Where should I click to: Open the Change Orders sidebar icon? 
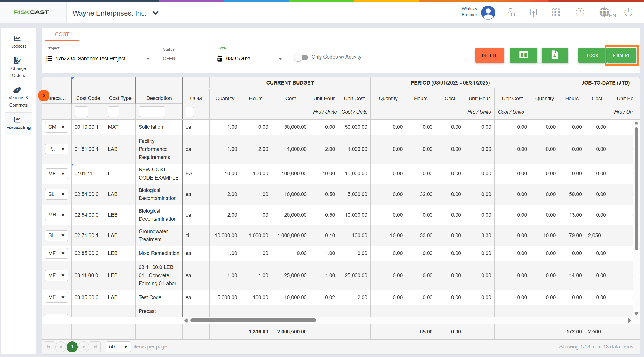pos(18,68)
